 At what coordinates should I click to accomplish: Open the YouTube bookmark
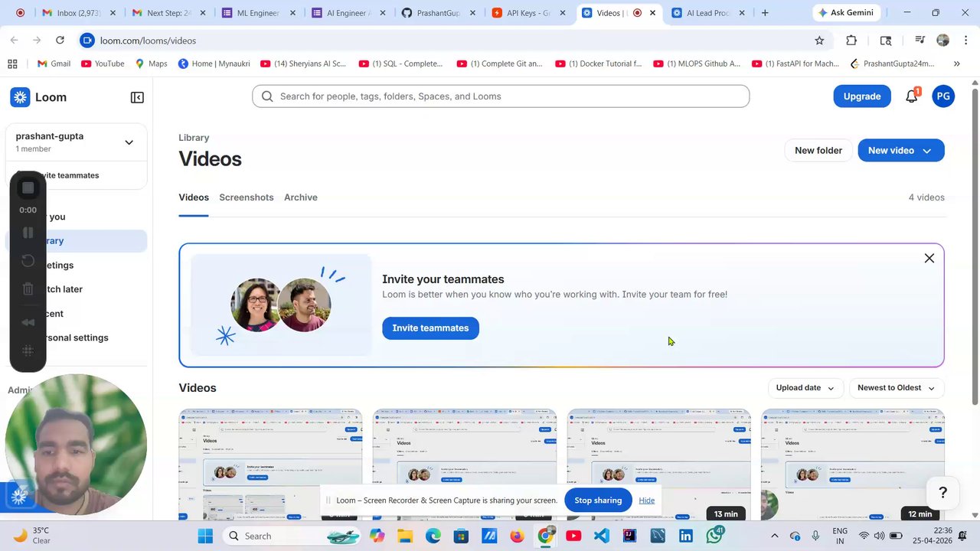[103, 64]
